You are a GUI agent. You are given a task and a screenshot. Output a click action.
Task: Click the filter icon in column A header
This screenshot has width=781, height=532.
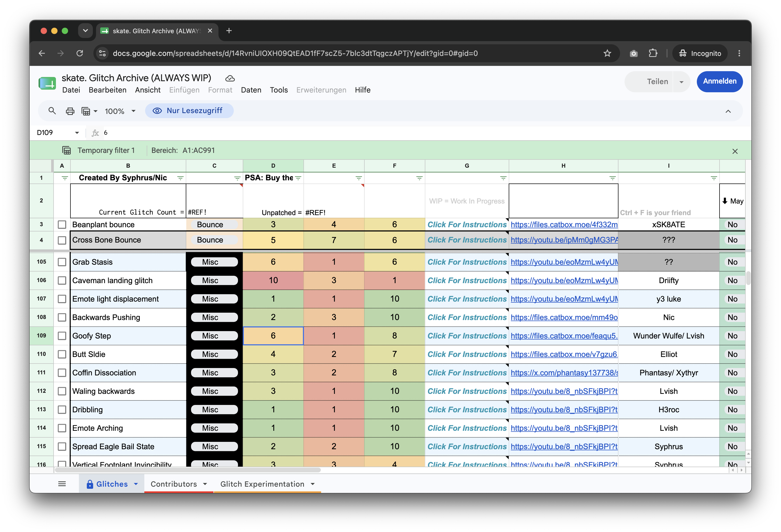[x=65, y=178]
